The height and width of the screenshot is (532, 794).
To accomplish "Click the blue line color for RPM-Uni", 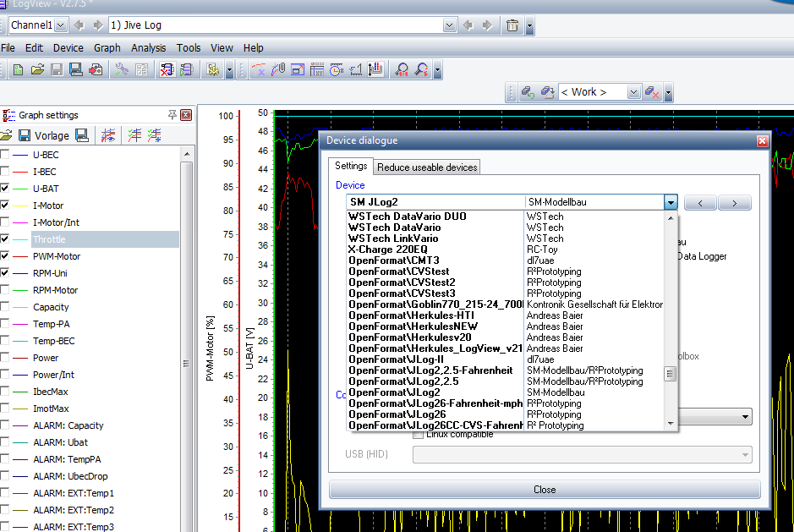I will coord(20,273).
